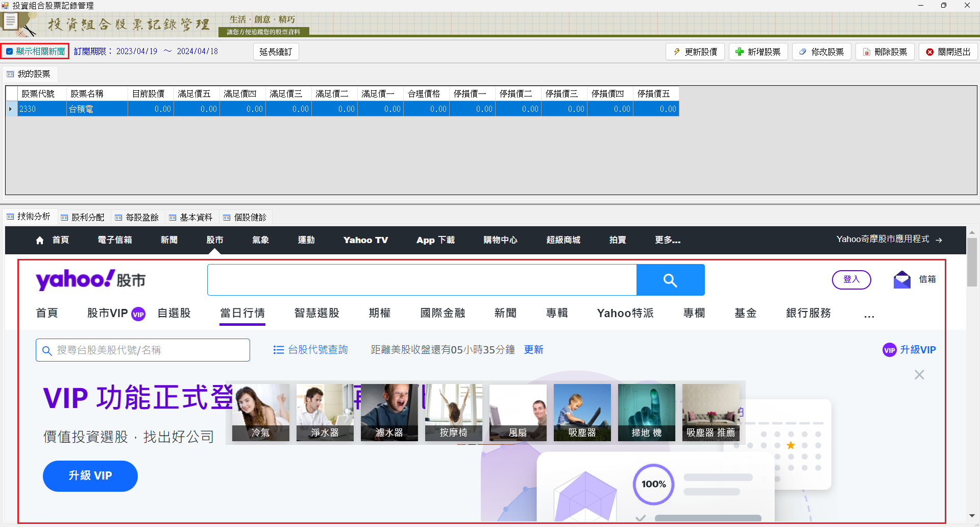
Task: Click the Yahoo home icon in top bar
Action: [40, 240]
